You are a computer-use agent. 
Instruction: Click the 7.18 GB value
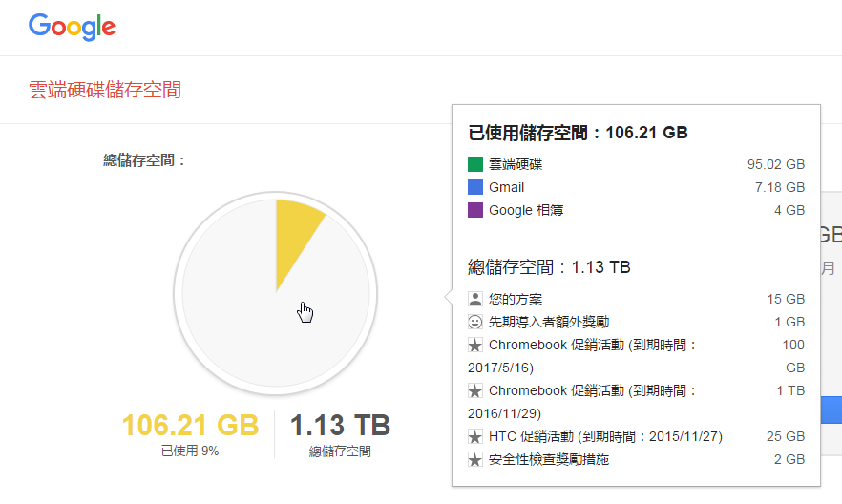[x=780, y=187]
